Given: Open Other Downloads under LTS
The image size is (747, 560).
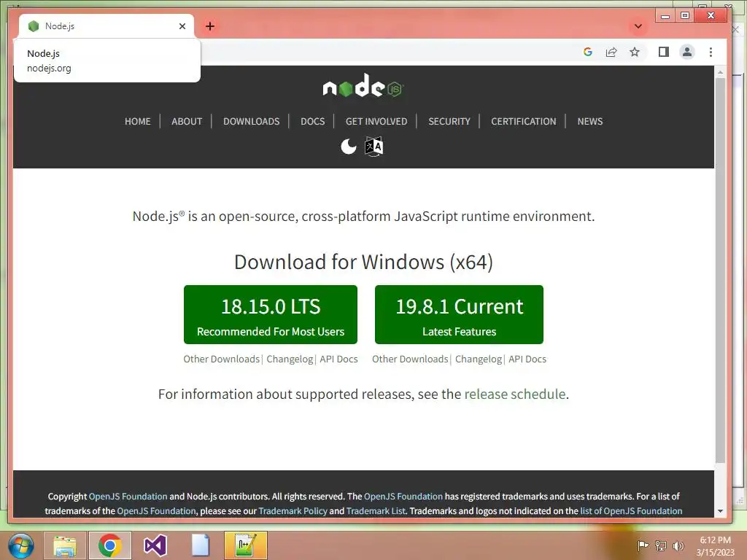Looking at the screenshot, I should (x=222, y=359).
